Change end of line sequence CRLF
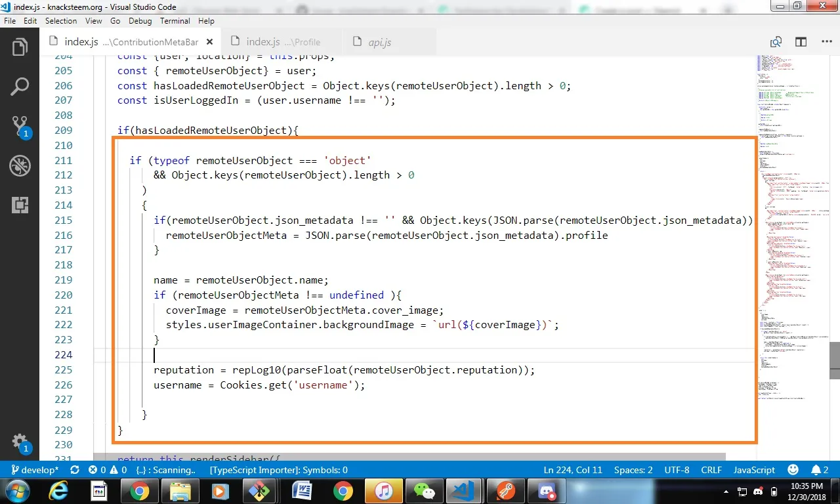This screenshot has width=840, height=504. click(x=711, y=470)
